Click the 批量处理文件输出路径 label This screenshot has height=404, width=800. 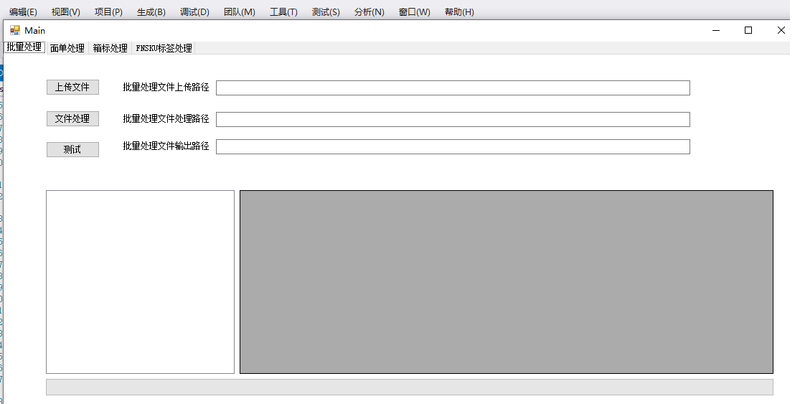pyautogui.click(x=166, y=146)
